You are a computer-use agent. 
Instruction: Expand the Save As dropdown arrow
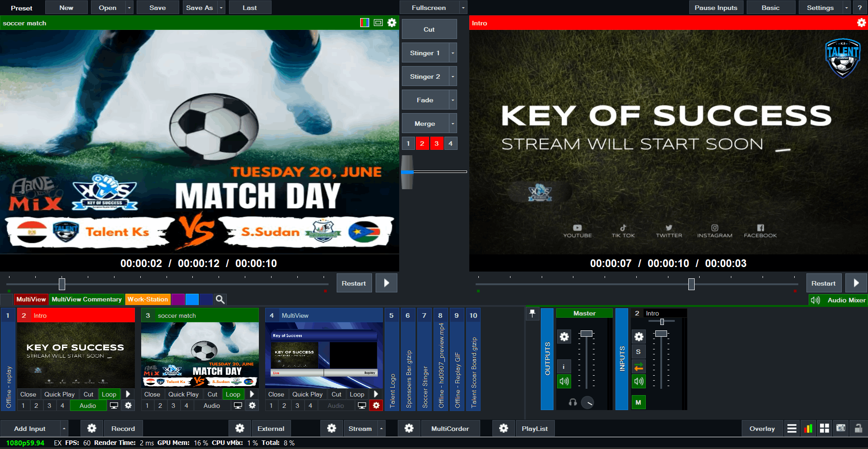[221, 8]
